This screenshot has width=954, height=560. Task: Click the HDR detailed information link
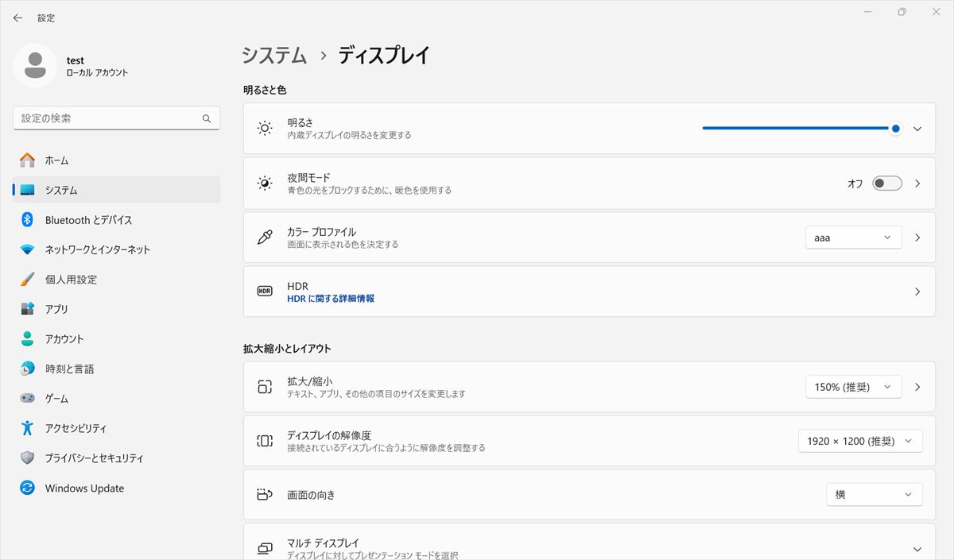(331, 299)
